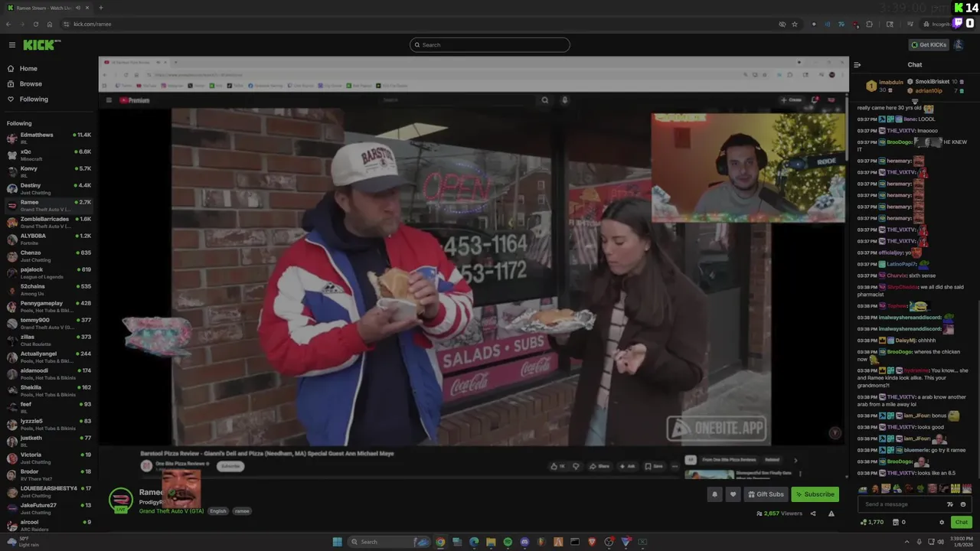
Task: Click the ramee stream tag
Action: tap(242, 511)
